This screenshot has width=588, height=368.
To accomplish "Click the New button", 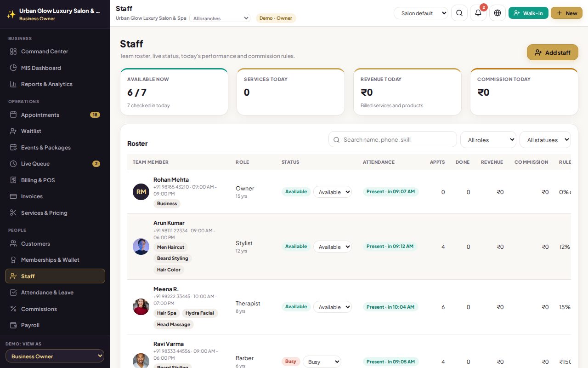I will [566, 13].
